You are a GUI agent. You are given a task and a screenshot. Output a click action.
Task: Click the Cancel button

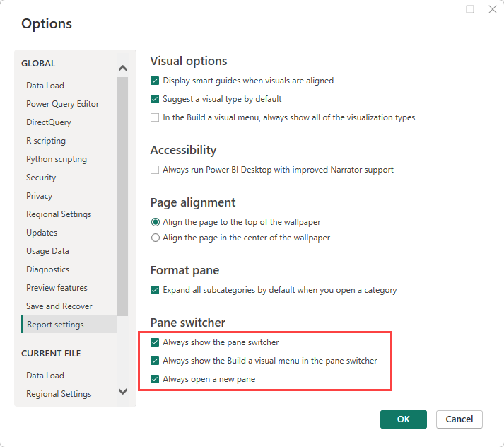pos(459,419)
